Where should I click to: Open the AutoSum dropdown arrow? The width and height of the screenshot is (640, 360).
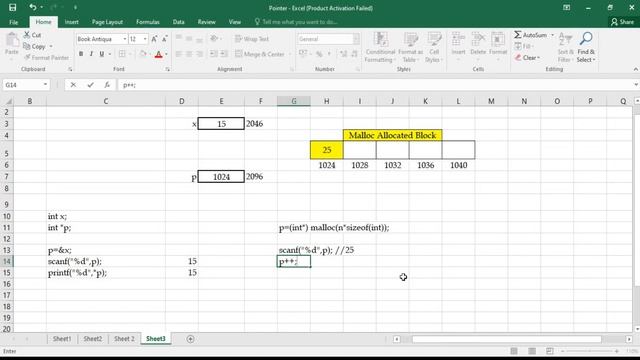(x=553, y=35)
